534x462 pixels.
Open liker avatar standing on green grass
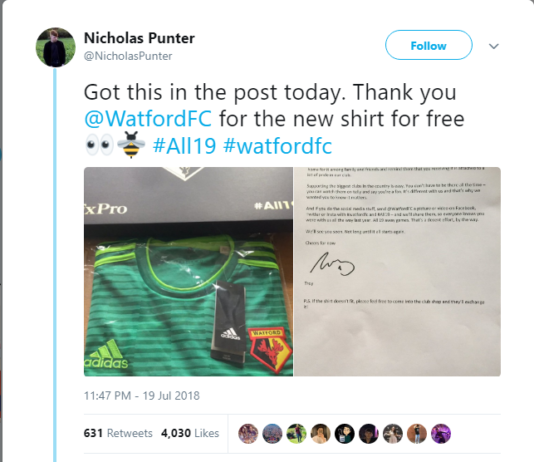pyautogui.click(x=296, y=434)
